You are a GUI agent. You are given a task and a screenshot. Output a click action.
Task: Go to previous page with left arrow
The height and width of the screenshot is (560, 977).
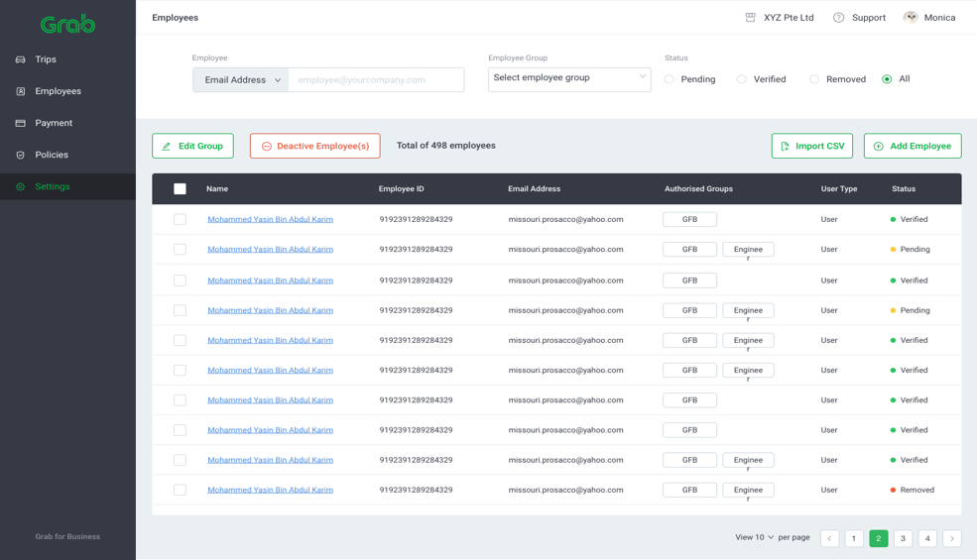[x=829, y=538]
